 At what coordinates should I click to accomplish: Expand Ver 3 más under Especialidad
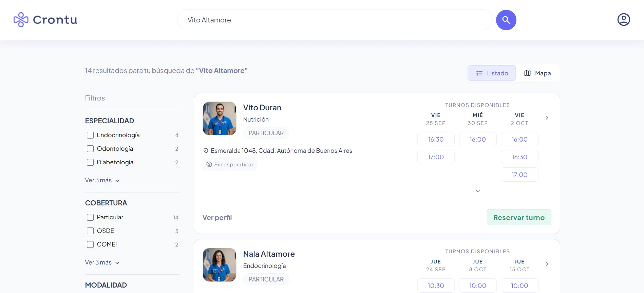pyautogui.click(x=102, y=180)
